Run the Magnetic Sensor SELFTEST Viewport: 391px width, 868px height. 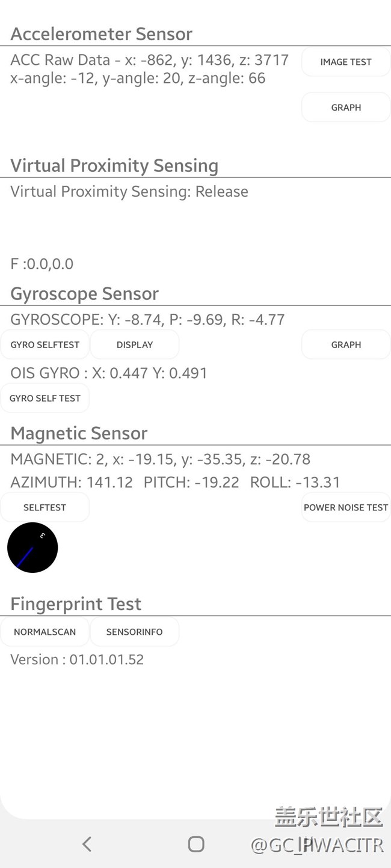point(45,507)
